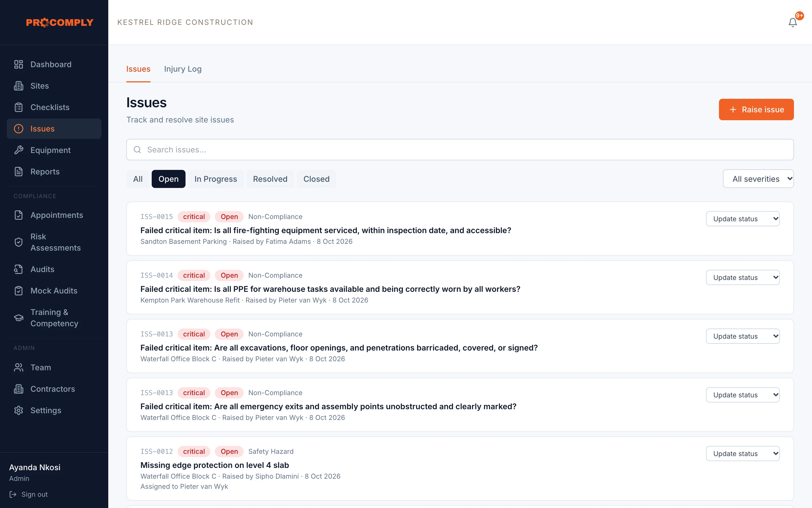Image resolution: width=812 pixels, height=508 pixels.
Task: Click the Settings gear icon
Action: (18, 411)
